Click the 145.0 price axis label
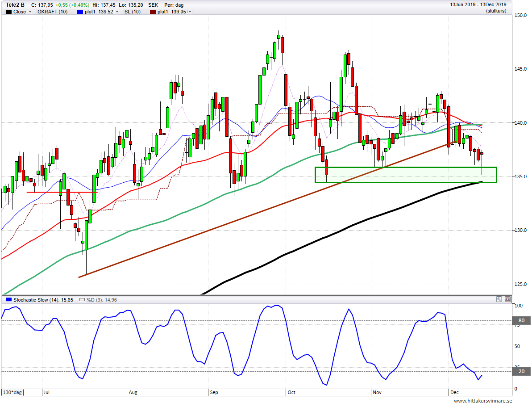532x403 pixels. click(520, 69)
